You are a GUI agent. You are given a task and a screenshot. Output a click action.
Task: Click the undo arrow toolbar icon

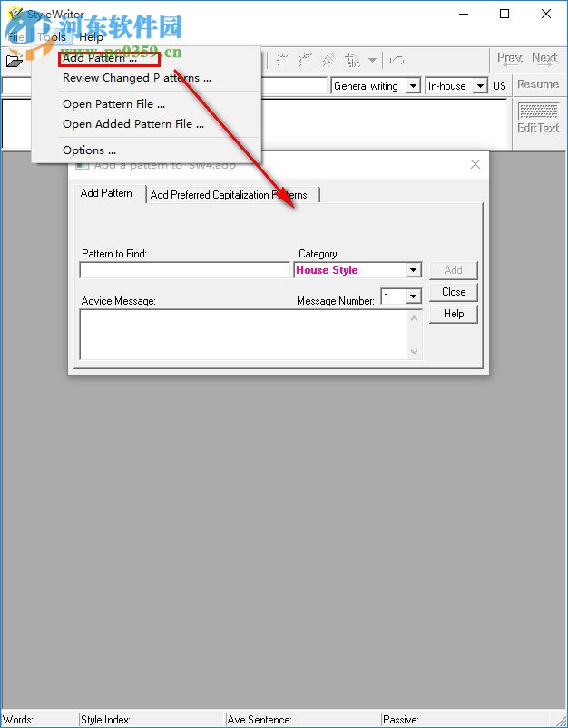click(x=397, y=60)
